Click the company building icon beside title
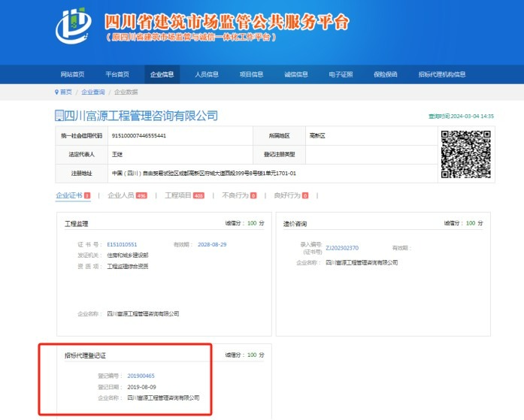The height and width of the screenshot is (420, 524). (59, 116)
